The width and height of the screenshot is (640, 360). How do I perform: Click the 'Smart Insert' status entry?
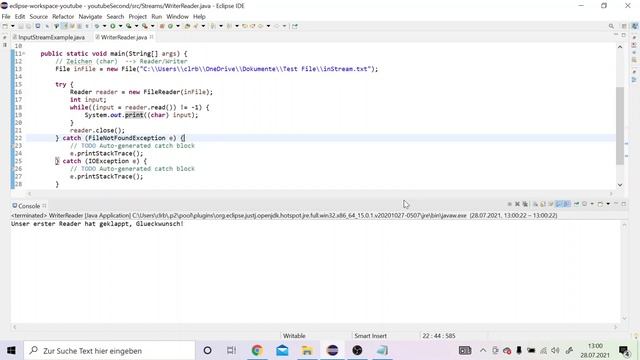point(370,336)
